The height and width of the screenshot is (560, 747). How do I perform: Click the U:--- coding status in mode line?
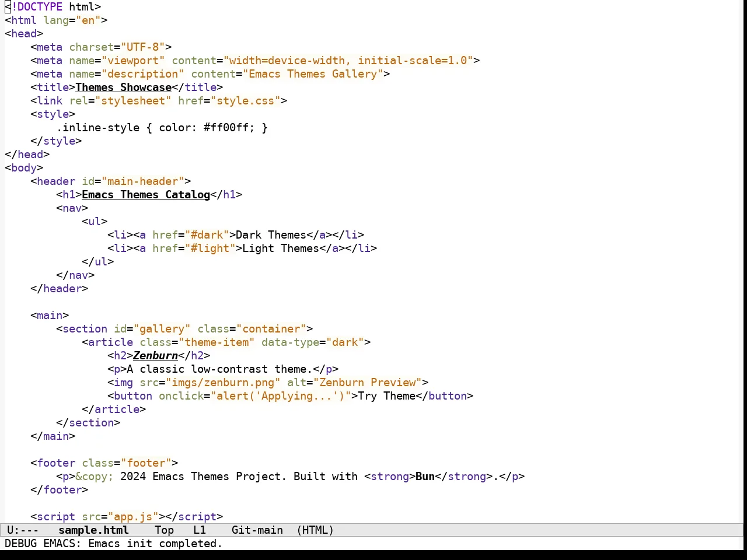pyautogui.click(x=23, y=530)
